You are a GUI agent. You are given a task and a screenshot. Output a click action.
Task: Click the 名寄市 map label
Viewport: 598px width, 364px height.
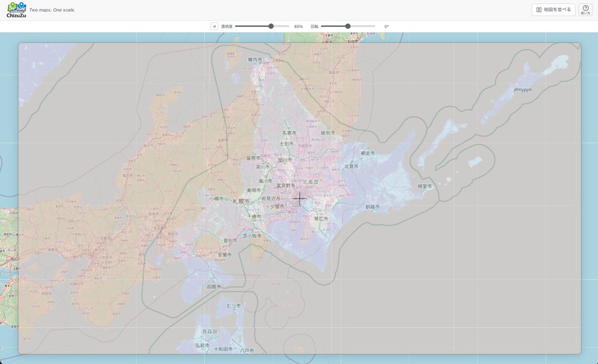289,133
